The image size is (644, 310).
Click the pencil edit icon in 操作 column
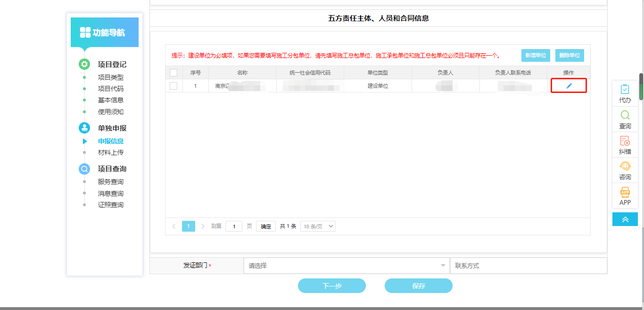[x=569, y=86]
